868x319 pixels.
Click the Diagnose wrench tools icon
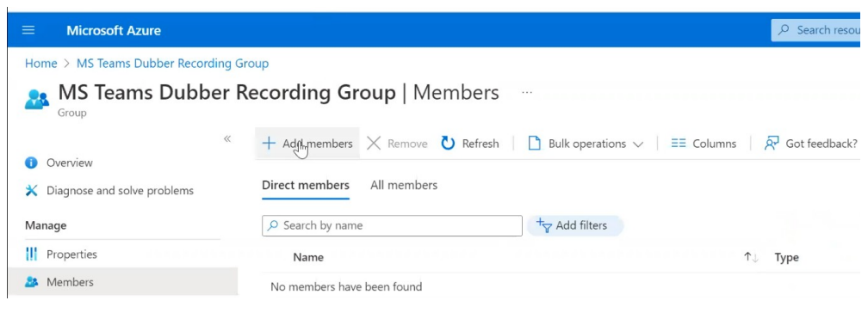[32, 191]
